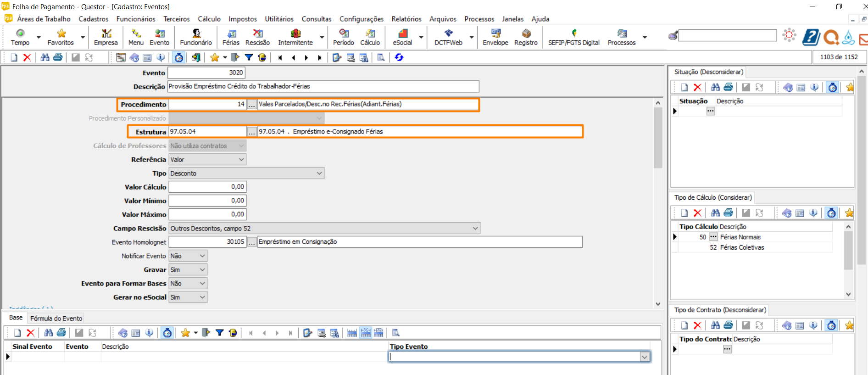Open the Férias toolbar icon
This screenshot has width=868, height=375.
(231, 37)
